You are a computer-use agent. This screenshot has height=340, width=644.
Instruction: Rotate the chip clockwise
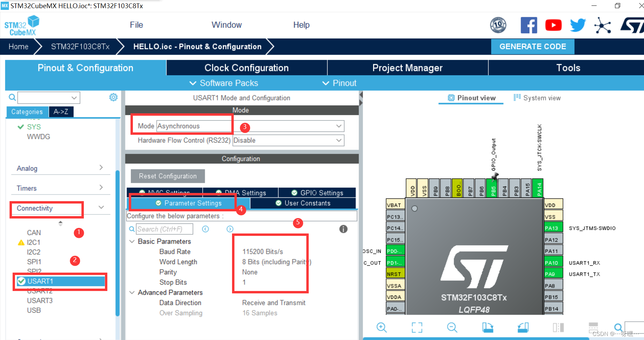tap(488, 327)
